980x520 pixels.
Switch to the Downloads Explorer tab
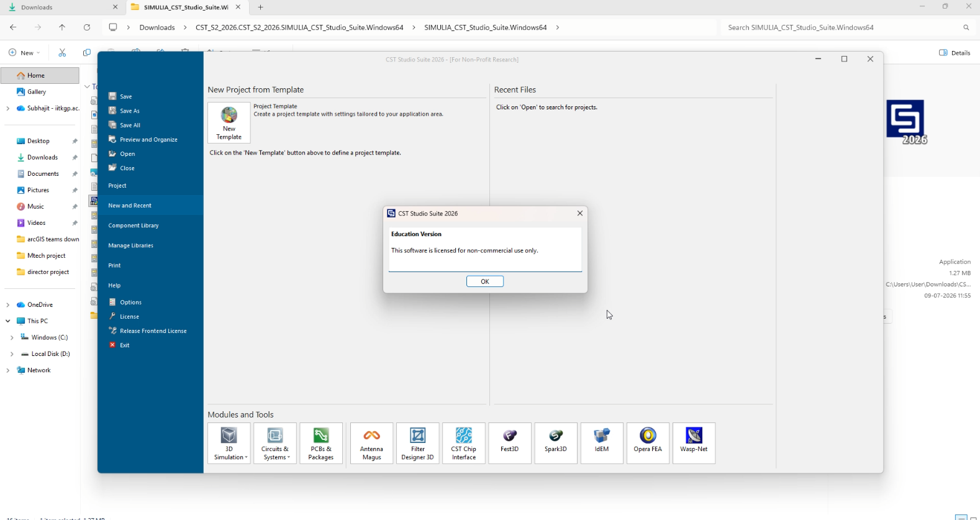(x=62, y=7)
